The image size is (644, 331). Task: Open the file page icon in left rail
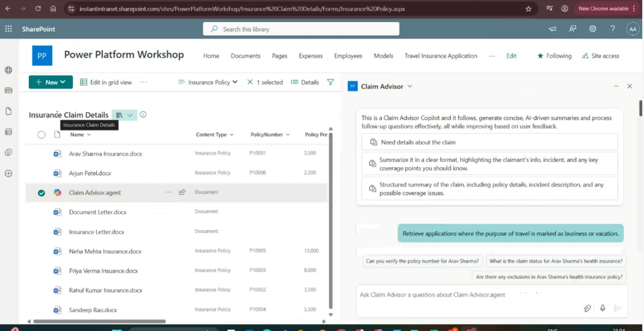[x=8, y=111]
